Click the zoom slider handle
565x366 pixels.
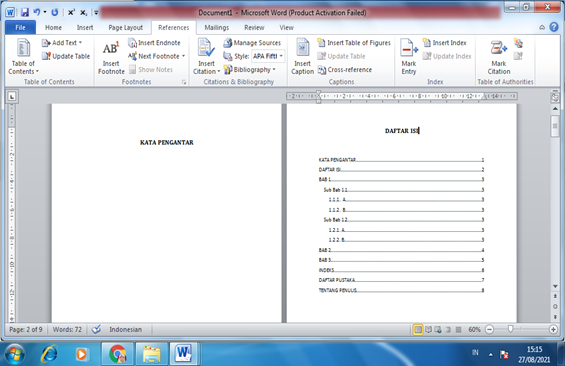(x=510, y=329)
